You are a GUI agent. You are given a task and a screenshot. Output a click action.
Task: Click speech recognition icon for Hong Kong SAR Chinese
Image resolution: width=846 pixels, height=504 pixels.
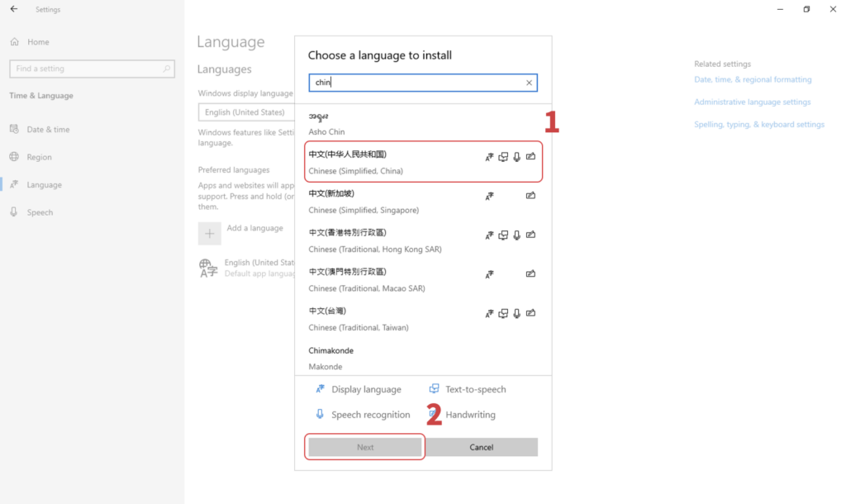tap(517, 235)
